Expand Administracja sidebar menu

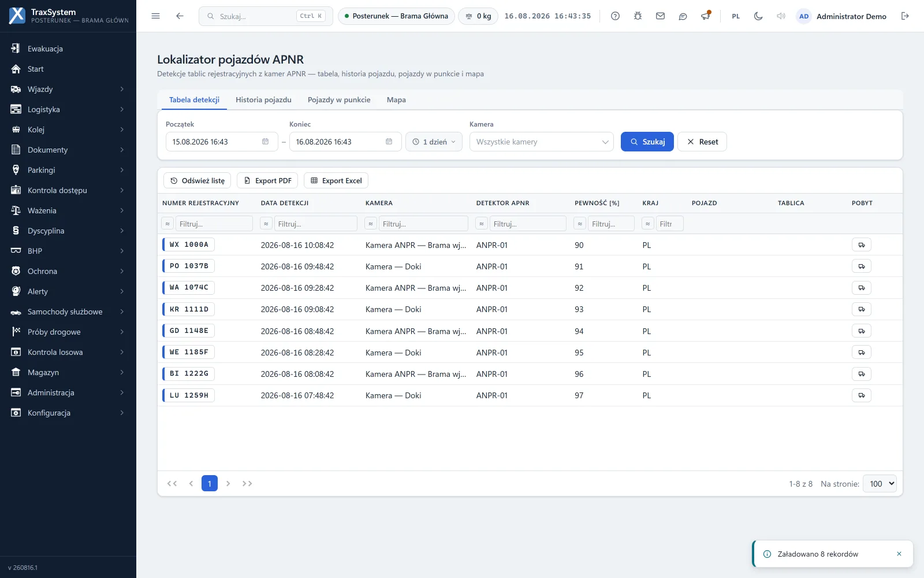point(68,392)
